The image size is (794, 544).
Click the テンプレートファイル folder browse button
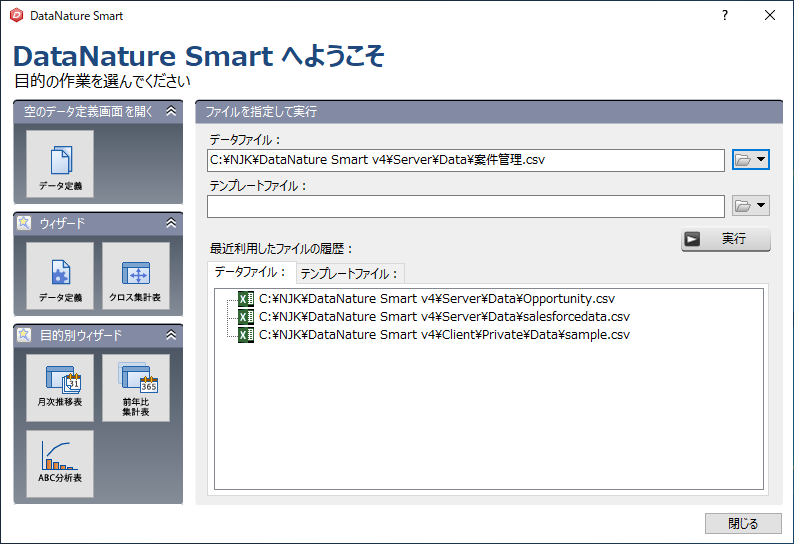tap(750, 206)
